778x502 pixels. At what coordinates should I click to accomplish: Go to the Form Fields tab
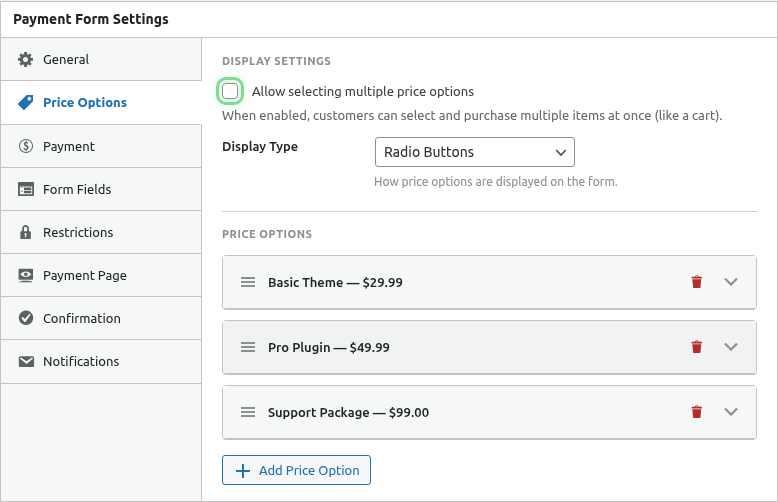[101, 189]
